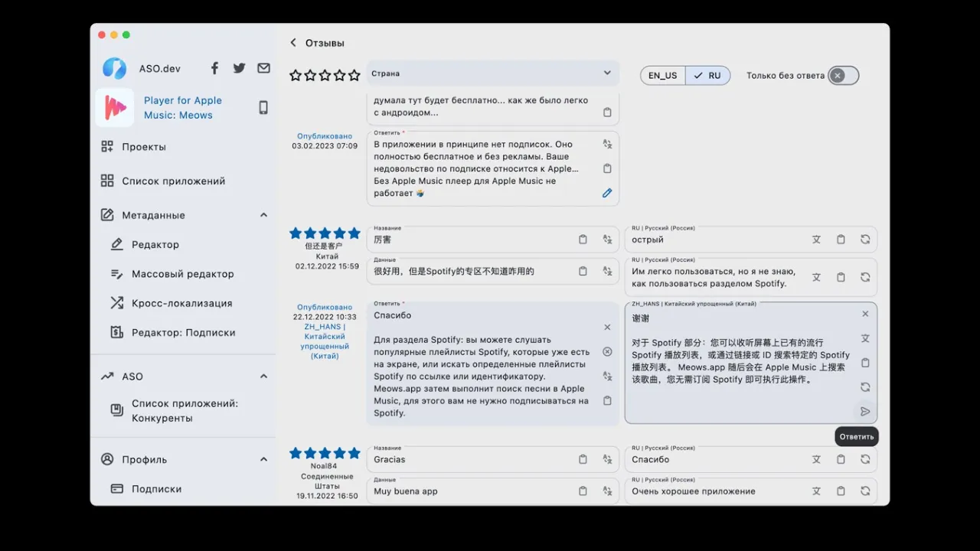Select the RU language option
This screenshot has width=980, height=551.
click(707, 76)
